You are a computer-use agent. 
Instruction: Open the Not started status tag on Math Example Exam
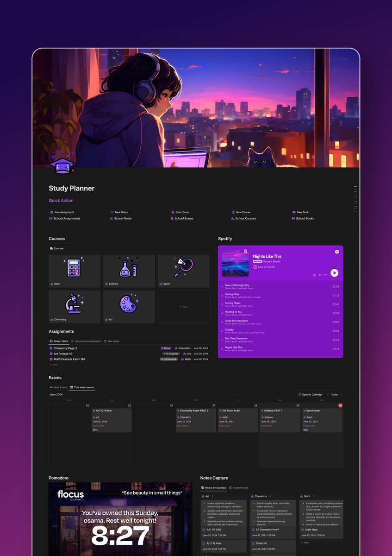click(169, 359)
